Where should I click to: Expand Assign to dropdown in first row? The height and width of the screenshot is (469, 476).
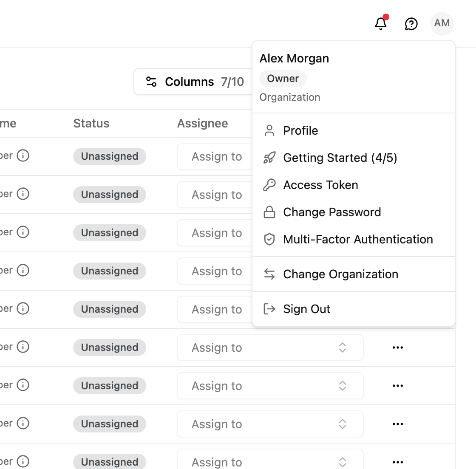(215, 156)
